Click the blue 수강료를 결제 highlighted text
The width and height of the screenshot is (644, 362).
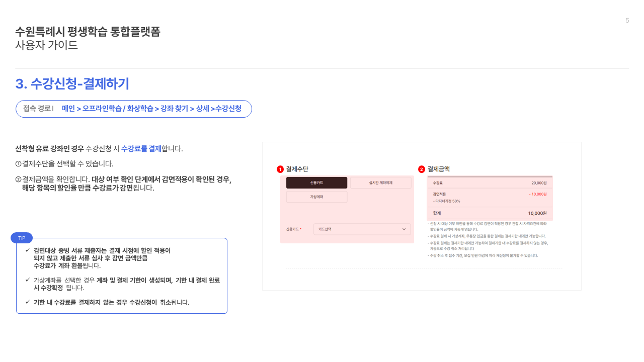point(141,149)
